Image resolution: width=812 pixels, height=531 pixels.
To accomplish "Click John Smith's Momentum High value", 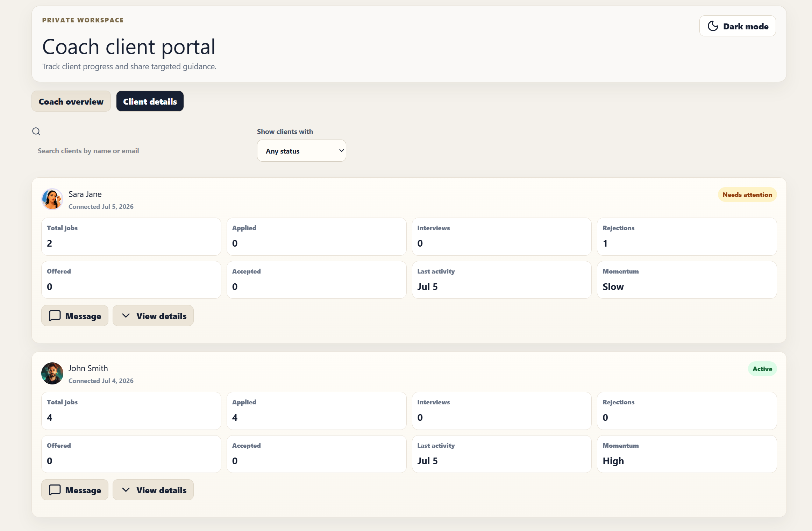I will [613, 461].
